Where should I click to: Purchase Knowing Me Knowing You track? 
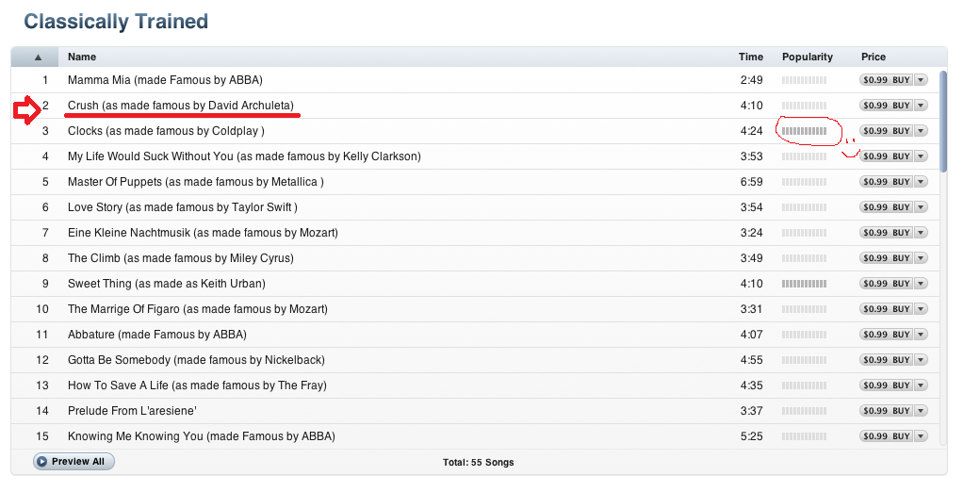pos(887,436)
